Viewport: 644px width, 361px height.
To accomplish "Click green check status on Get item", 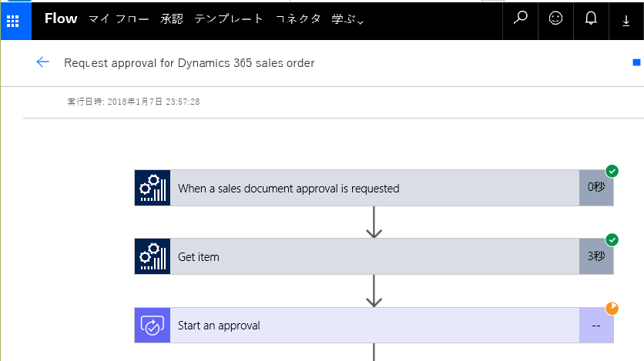I will 612,240.
